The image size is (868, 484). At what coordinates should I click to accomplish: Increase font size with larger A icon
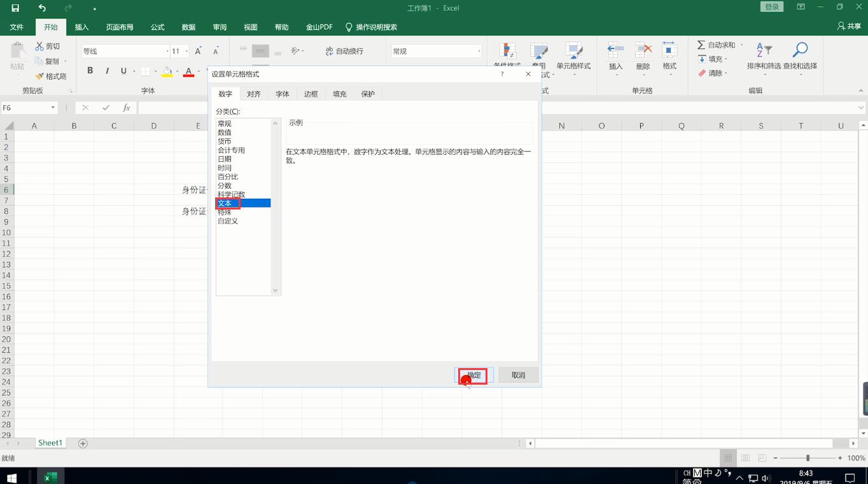(198, 51)
